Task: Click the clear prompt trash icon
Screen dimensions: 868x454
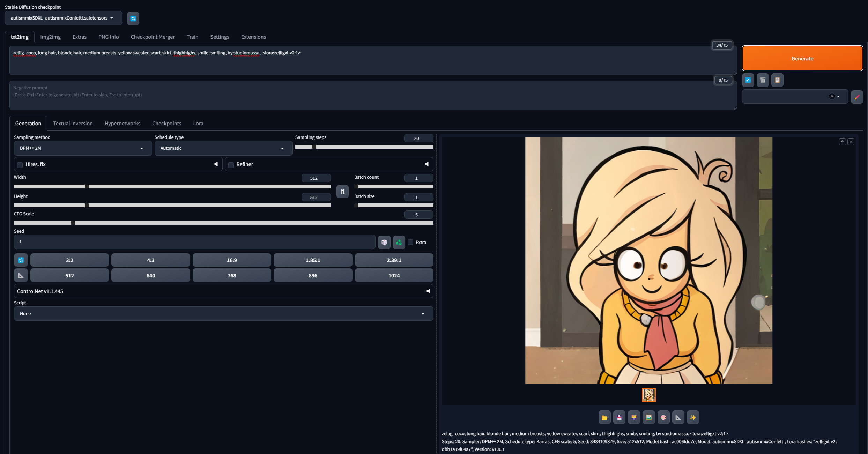Action: [x=763, y=80]
